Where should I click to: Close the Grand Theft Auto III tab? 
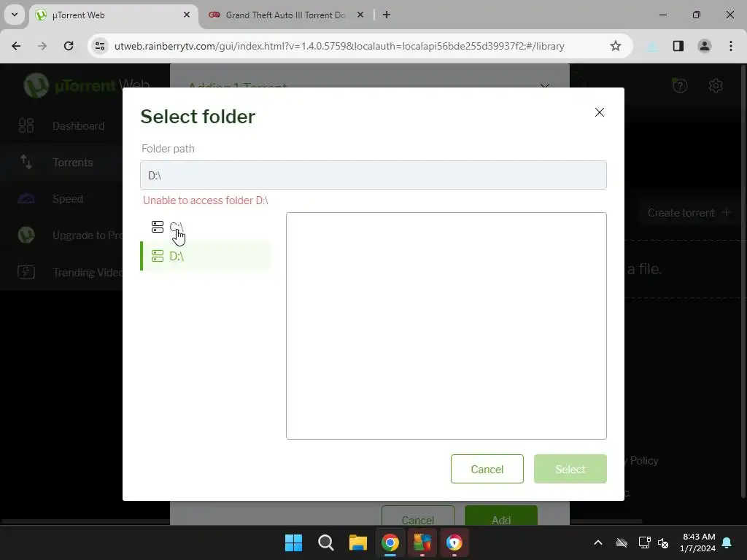pyautogui.click(x=360, y=15)
